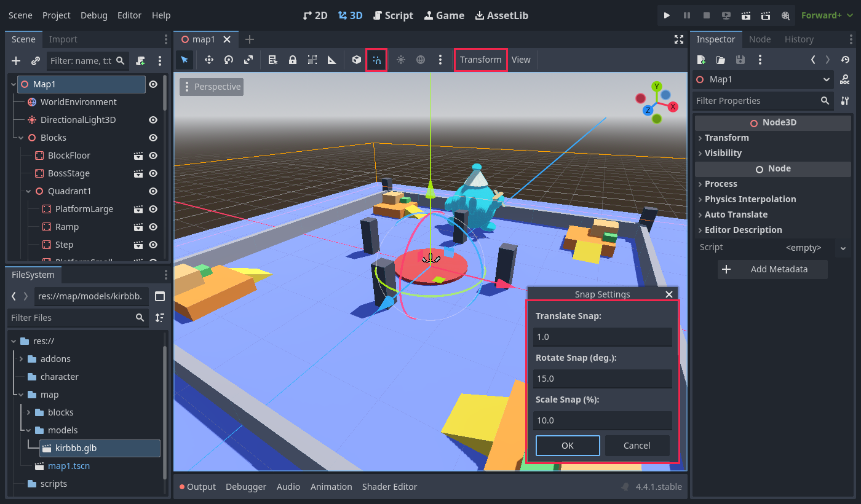The width and height of the screenshot is (861, 504).
Task: Hide the DirectionalLight3D node
Action: (153, 120)
